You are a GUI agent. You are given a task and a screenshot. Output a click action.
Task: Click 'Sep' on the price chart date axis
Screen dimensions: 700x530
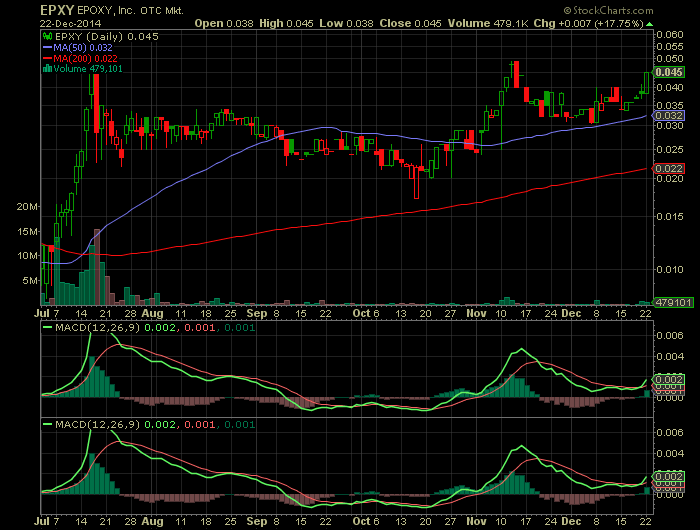point(257,313)
